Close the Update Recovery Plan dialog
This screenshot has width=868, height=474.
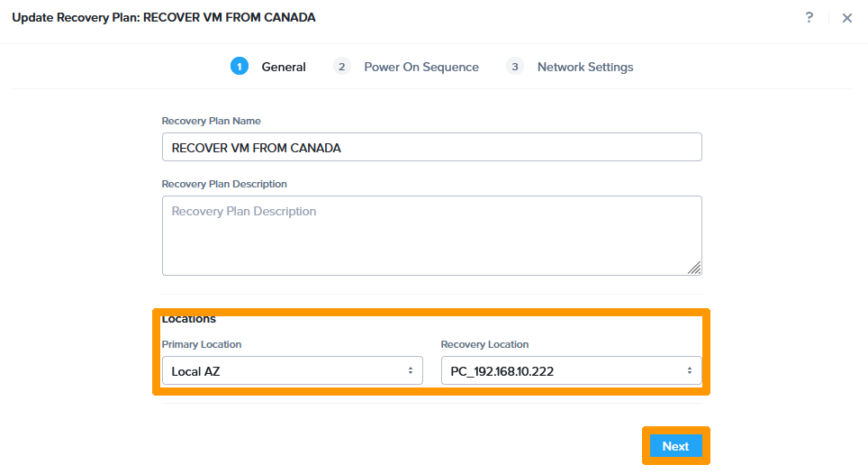click(846, 18)
